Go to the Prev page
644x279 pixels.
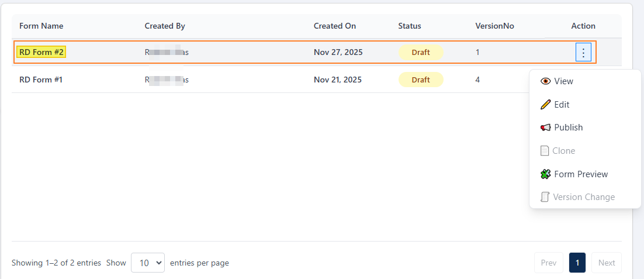click(548, 263)
